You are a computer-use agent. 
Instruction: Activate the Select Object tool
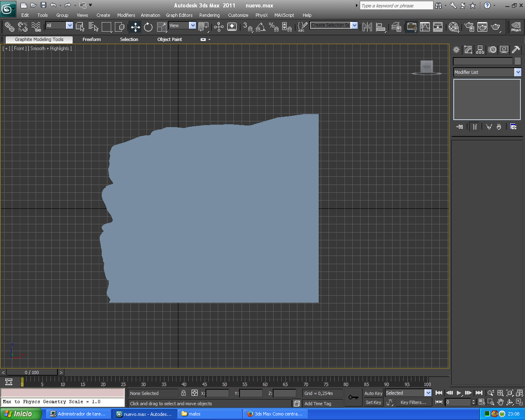tap(80, 27)
